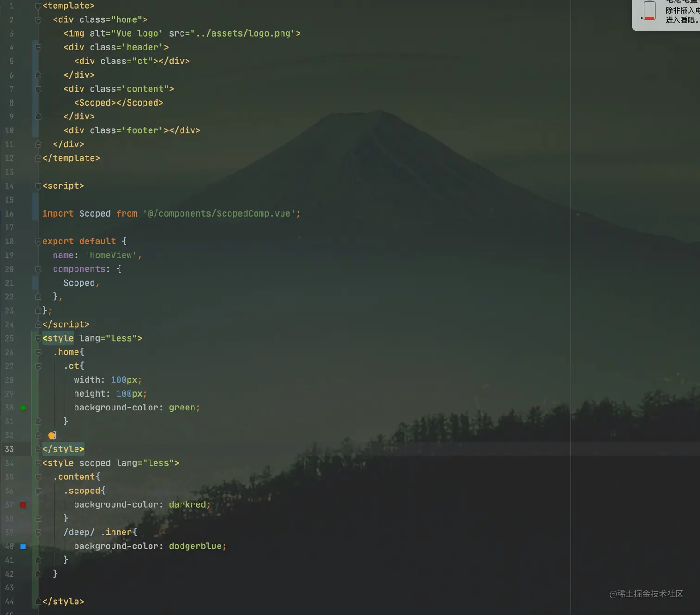Fold the .ct rule block
700x615 pixels.
[38, 367]
